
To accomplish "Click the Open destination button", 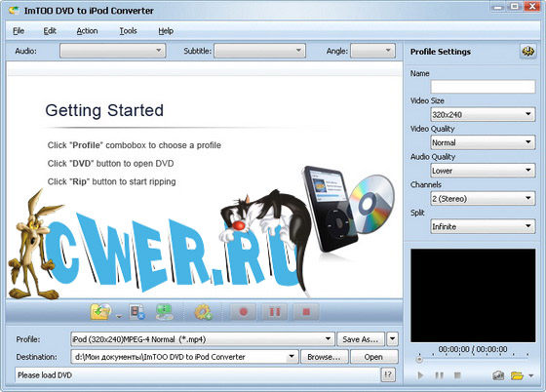I will [373, 357].
